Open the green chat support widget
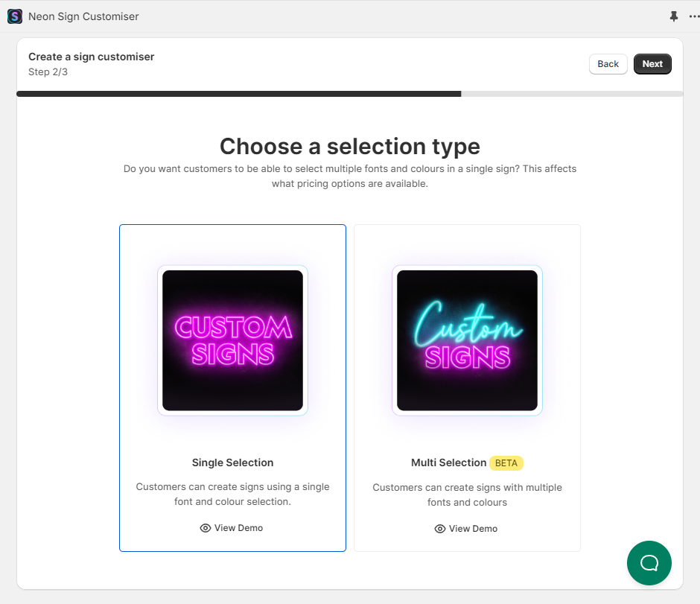 pos(649,563)
